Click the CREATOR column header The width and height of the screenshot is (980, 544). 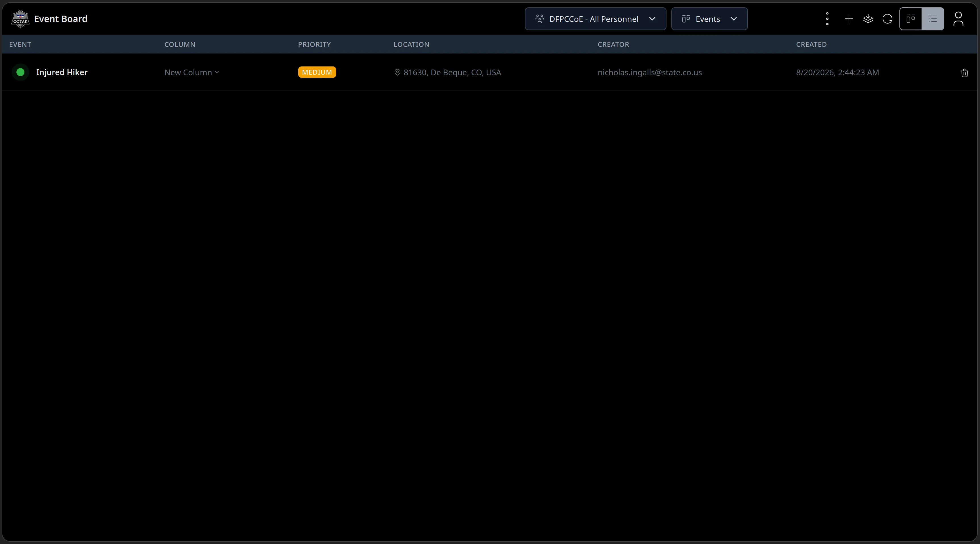pos(613,44)
